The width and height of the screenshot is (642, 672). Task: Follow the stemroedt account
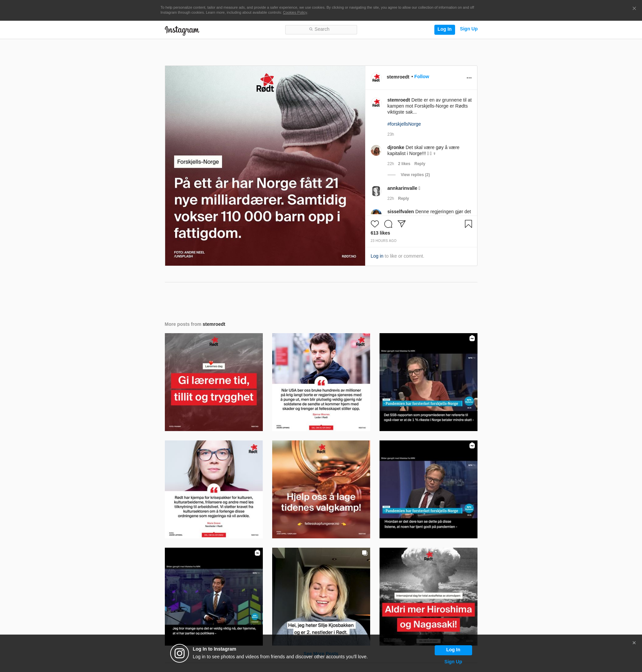coord(421,77)
